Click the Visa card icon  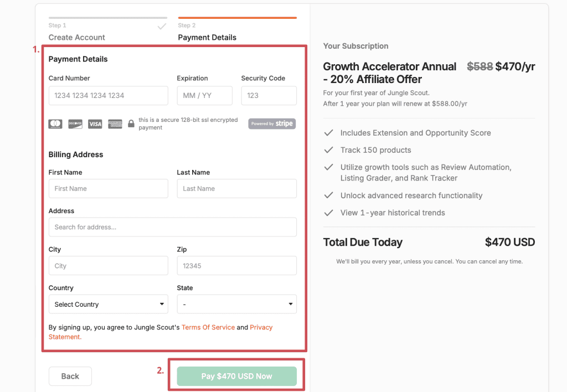tap(95, 124)
